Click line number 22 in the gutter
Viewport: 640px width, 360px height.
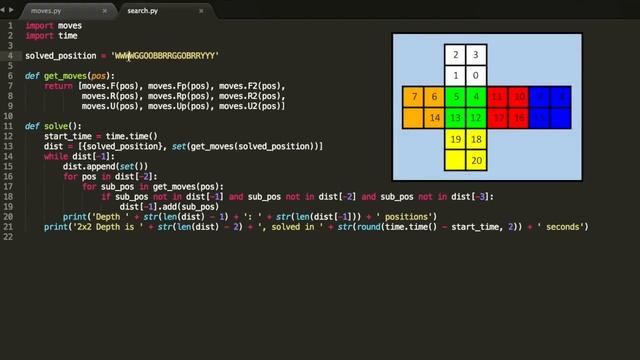coord(8,237)
